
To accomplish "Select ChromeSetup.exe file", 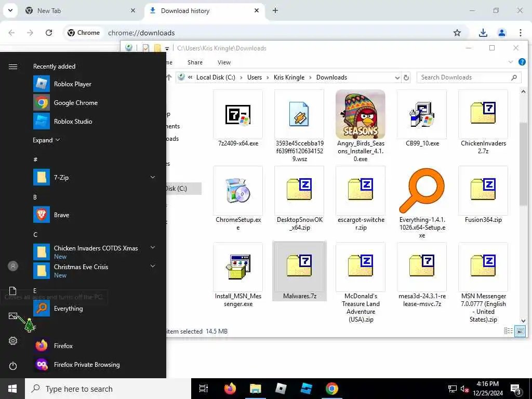I will (238, 199).
